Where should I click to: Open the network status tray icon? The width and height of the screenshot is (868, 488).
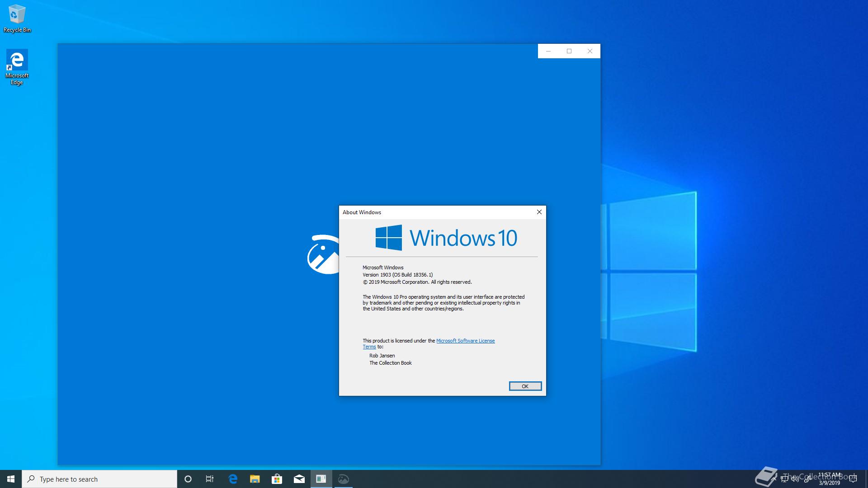[x=784, y=479]
